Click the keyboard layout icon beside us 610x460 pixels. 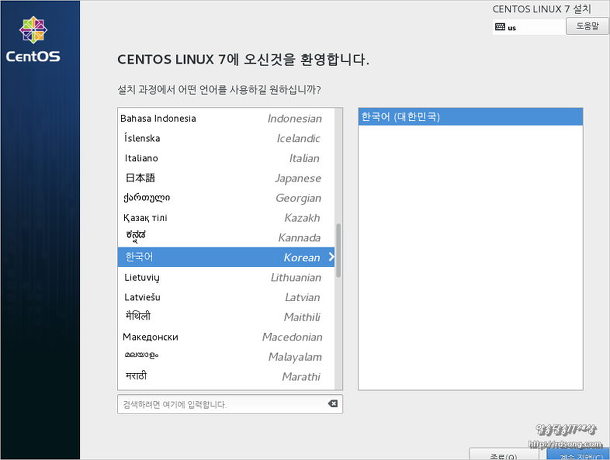click(x=499, y=27)
